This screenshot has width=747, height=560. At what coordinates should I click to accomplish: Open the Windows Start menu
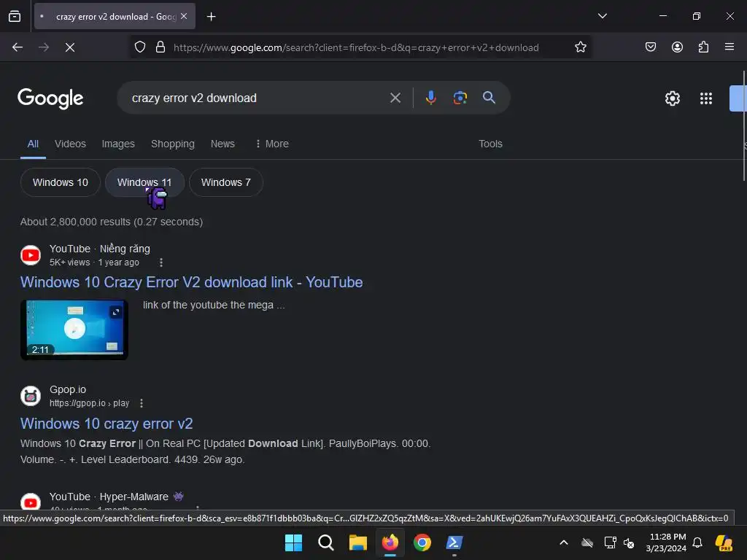pos(293,542)
